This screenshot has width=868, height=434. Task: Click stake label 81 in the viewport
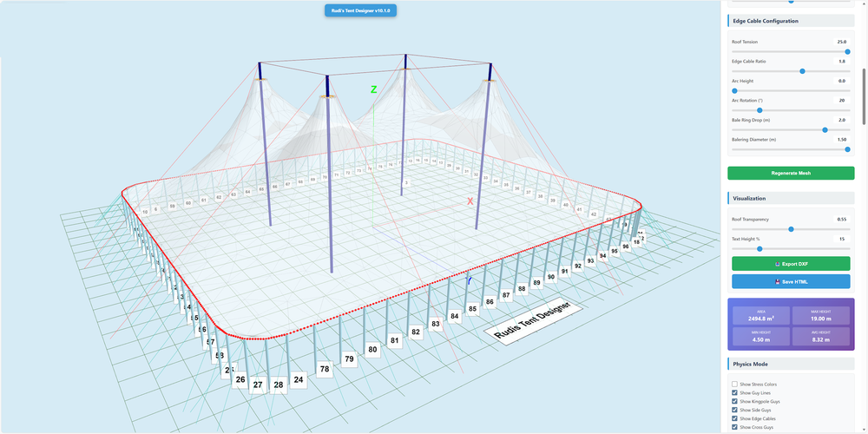(x=395, y=340)
